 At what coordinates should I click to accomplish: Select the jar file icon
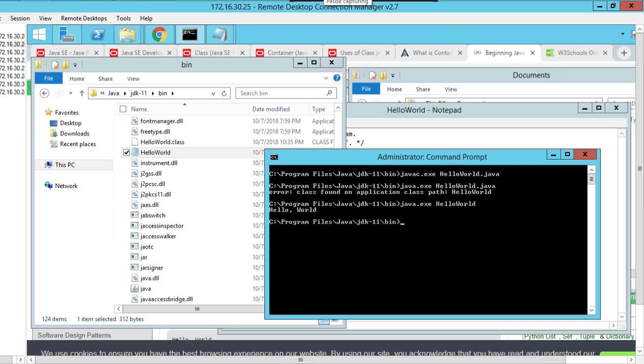pos(134,257)
